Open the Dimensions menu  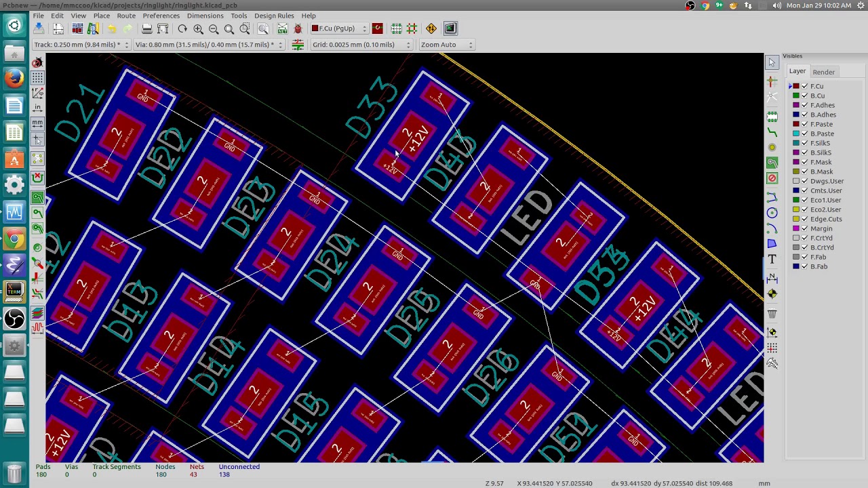click(x=205, y=16)
